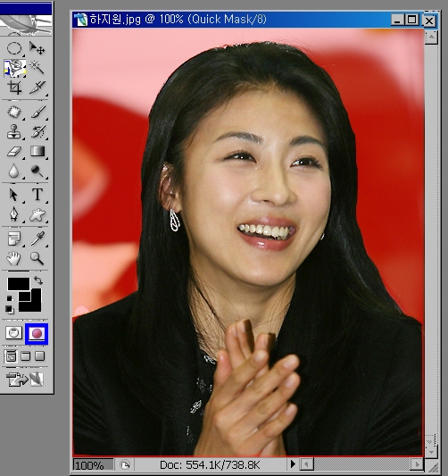448x476 pixels.
Task: Select the Magic Wand tool
Action: 37,67
